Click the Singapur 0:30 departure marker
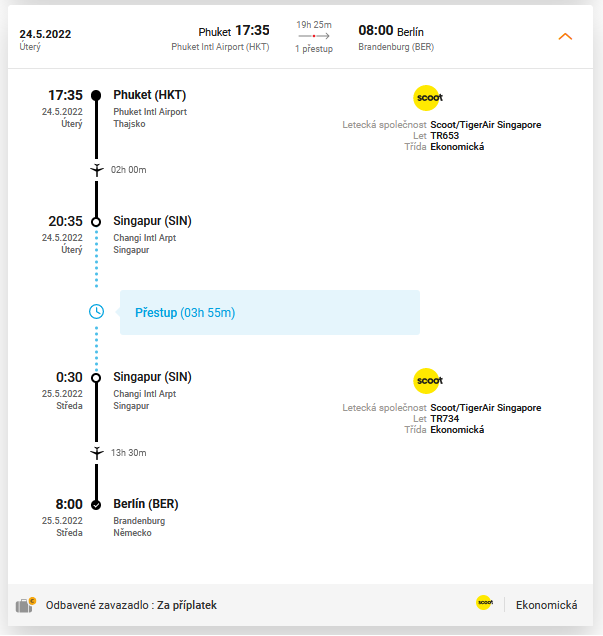This screenshot has height=636, width=603. click(96, 378)
